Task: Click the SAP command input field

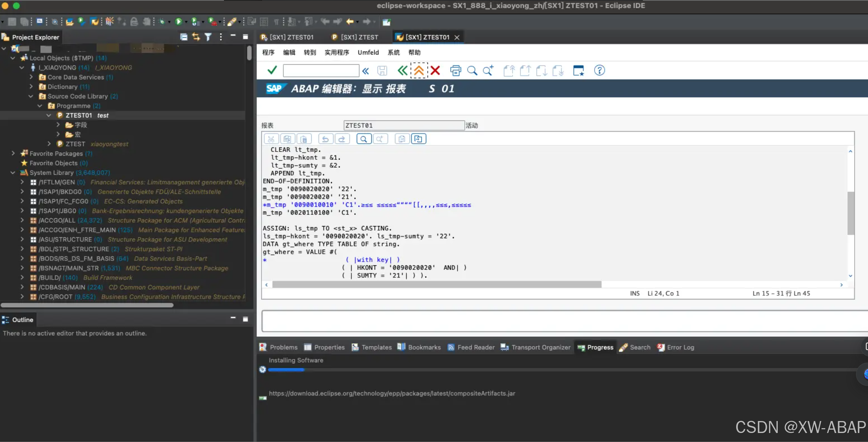Action: pyautogui.click(x=321, y=70)
